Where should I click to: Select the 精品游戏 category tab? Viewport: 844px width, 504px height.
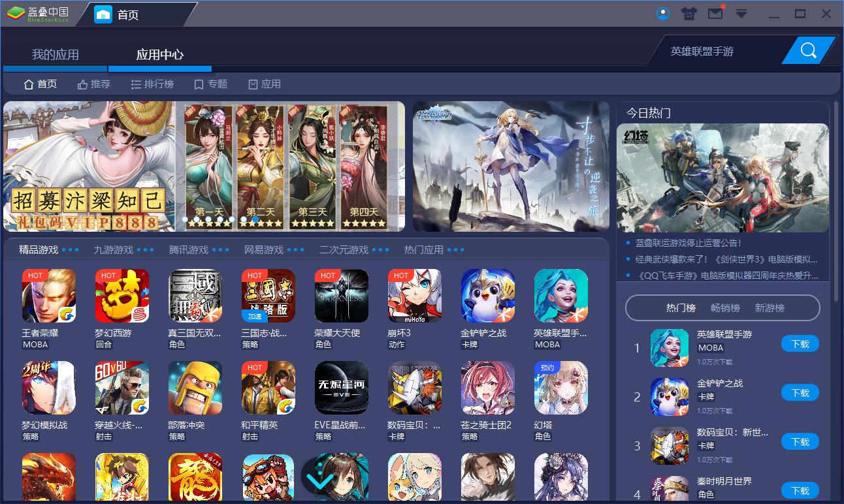39,249
